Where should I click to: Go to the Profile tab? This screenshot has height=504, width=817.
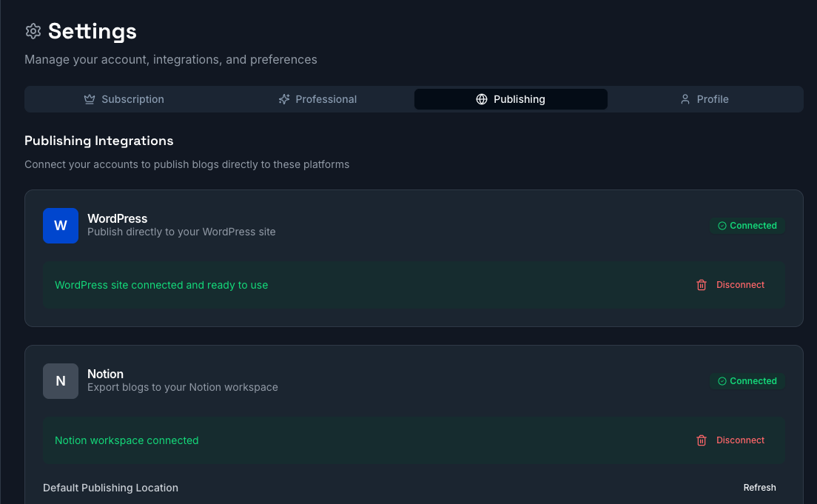(705, 99)
